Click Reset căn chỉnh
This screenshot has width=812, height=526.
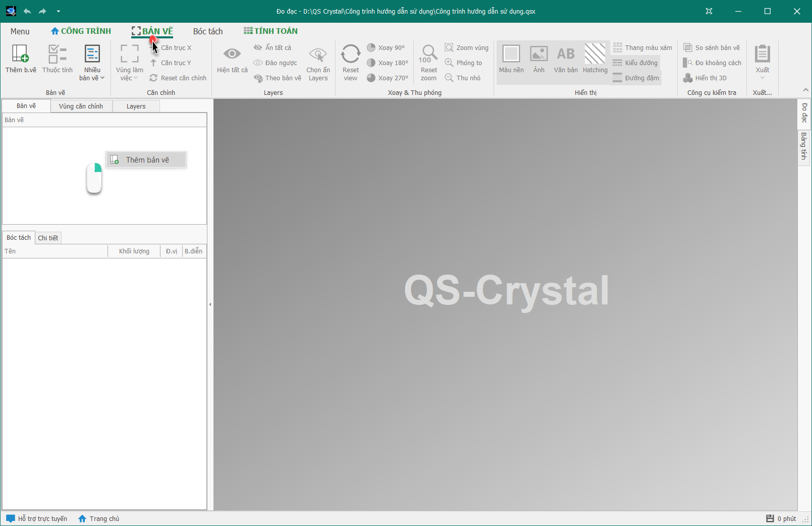[178, 78]
